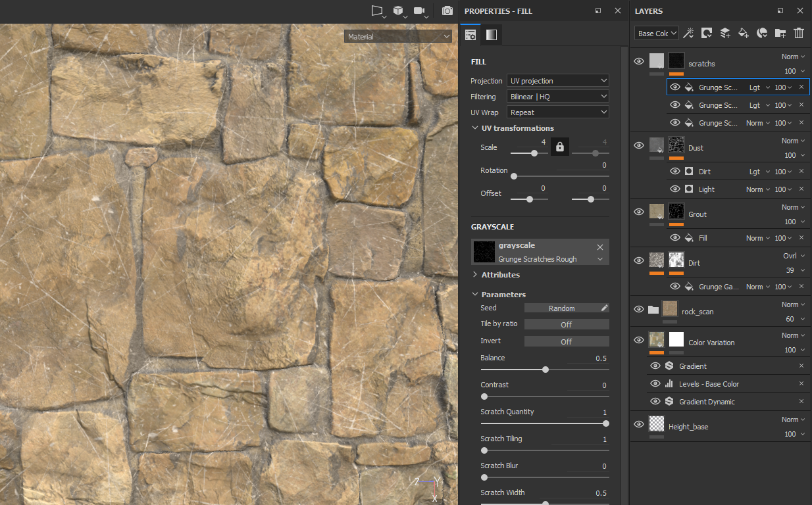The image size is (812, 505).
Task: Delete the selected layer with trash icon
Action: coord(799,33)
